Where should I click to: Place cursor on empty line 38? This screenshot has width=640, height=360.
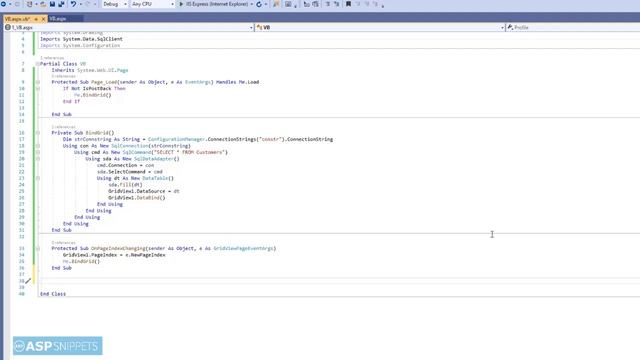click(339, 281)
